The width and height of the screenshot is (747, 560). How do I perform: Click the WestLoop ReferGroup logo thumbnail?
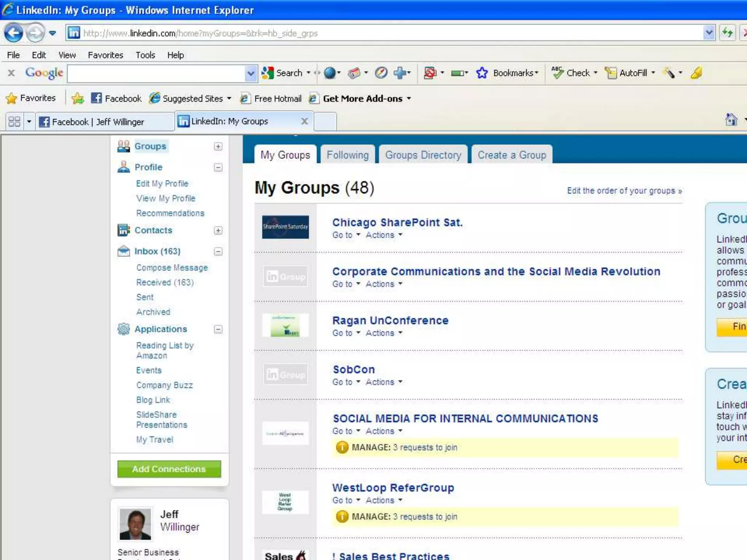click(x=285, y=502)
